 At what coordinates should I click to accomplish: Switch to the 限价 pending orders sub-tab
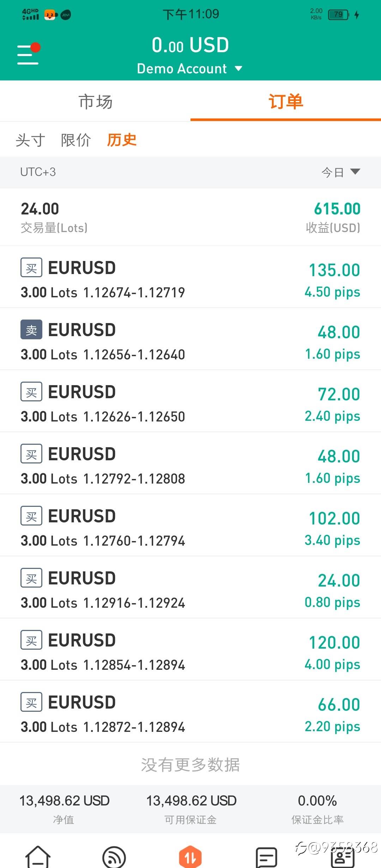76,140
